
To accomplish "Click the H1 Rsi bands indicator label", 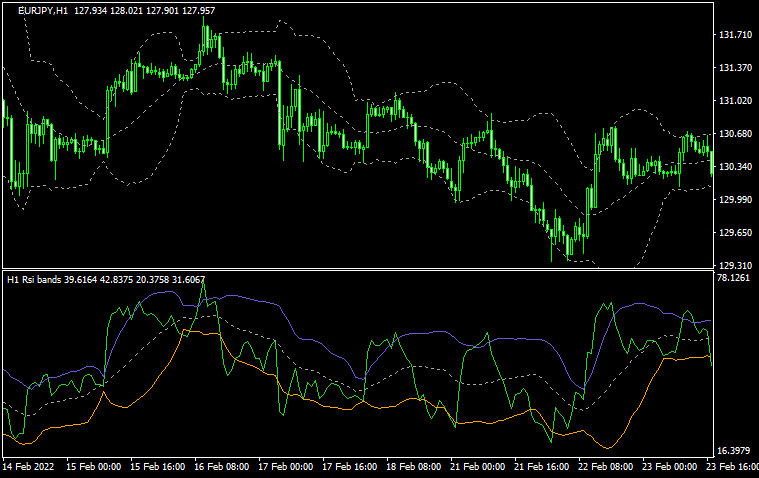I will tap(34, 279).
